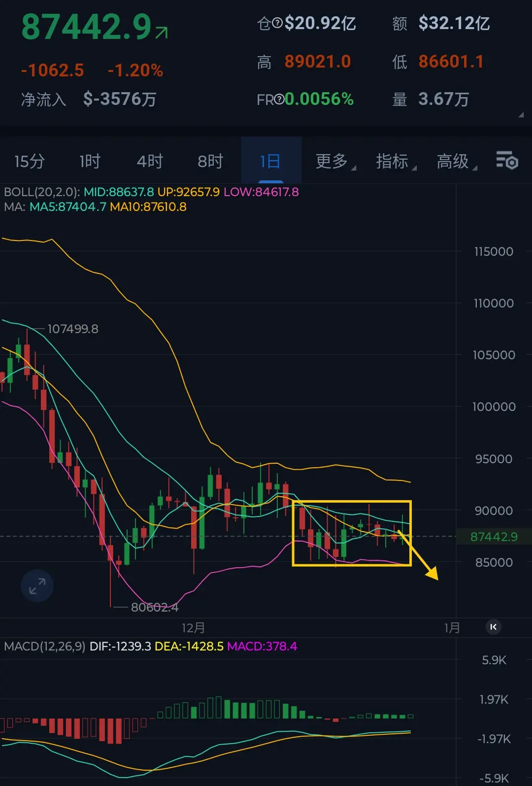Screen dimensions: 532x786
Task: Tap the 1月 date axis label
Action: pyautogui.click(x=452, y=627)
